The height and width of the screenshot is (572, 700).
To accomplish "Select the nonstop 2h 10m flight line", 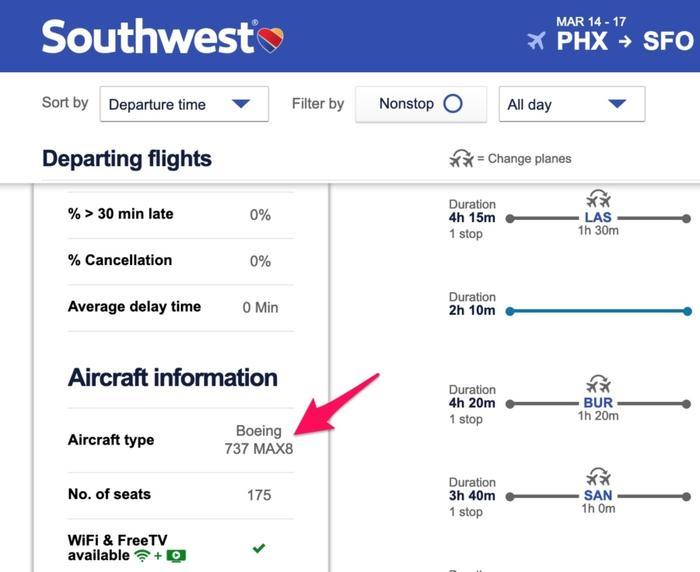I will (599, 311).
